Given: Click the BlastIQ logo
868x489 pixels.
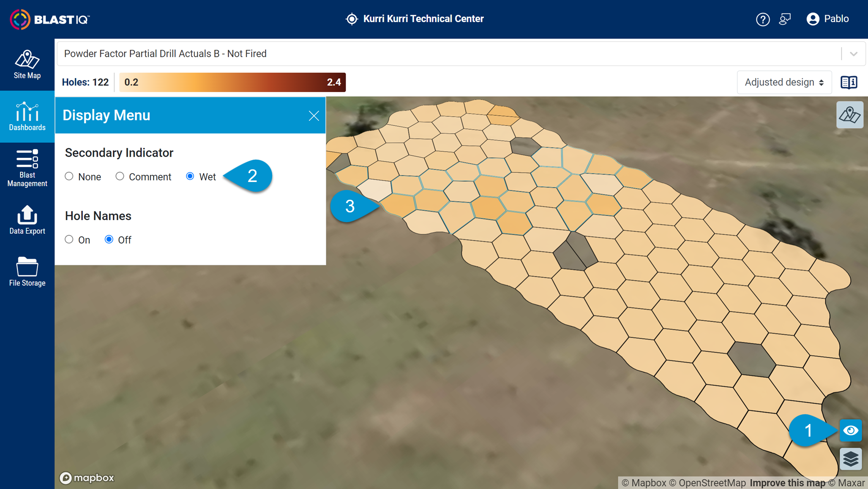Looking at the screenshot, I should click(x=50, y=19).
